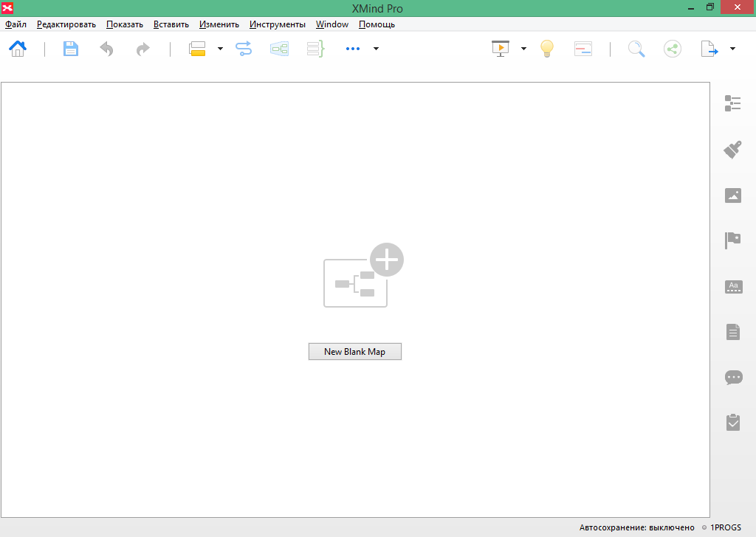Open the Файл menu
The height and width of the screenshot is (537, 756).
(x=16, y=24)
